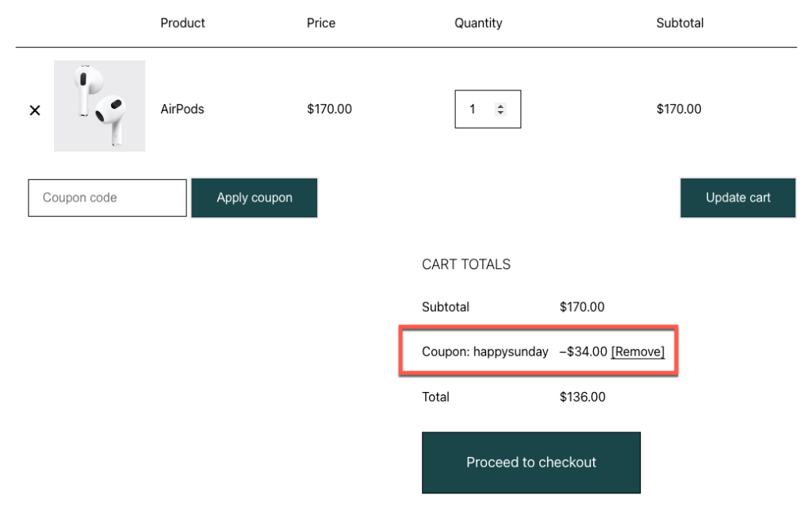The image size is (812, 507).
Task: Select the Coupon: happysunday label text
Action: point(485,351)
